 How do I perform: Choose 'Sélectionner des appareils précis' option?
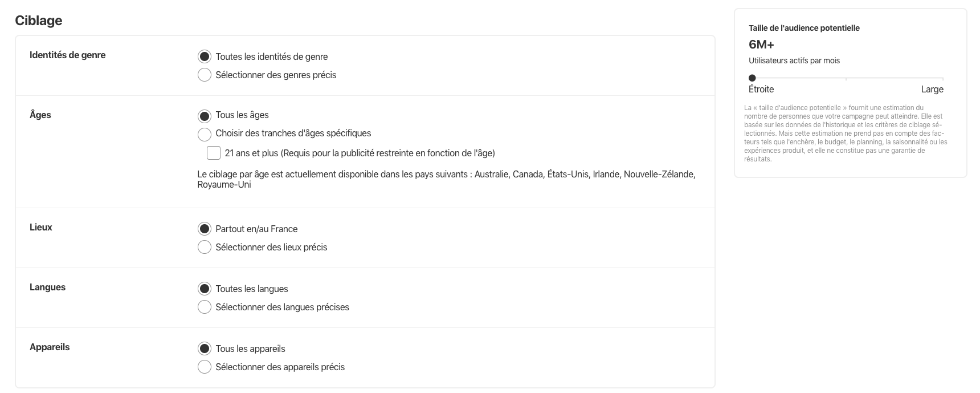click(204, 367)
